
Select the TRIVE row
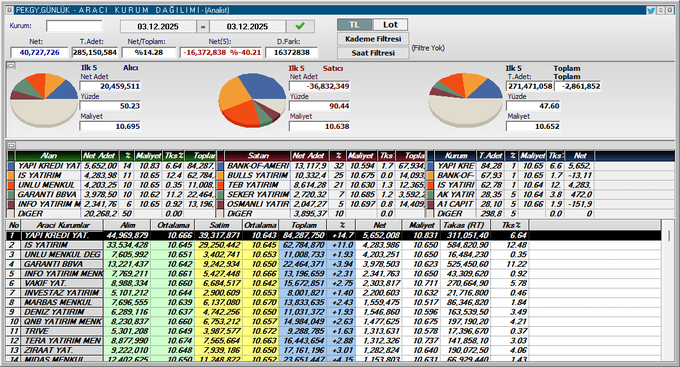(333, 331)
